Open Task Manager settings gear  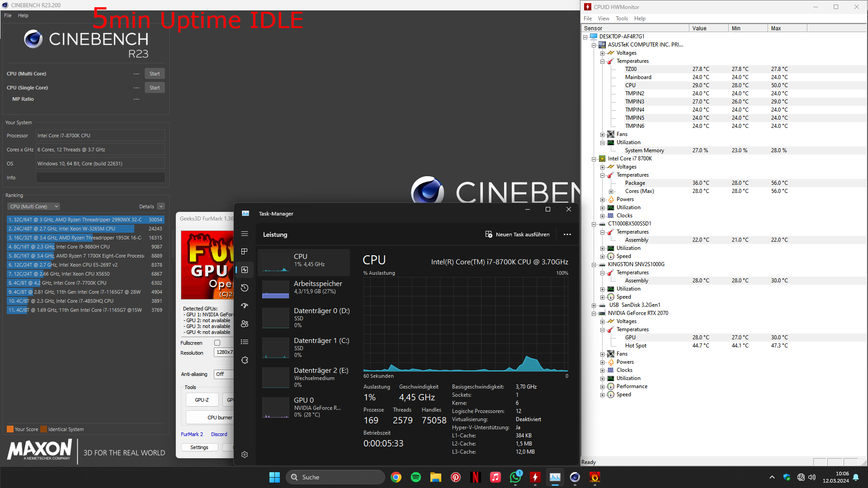tap(245, 455)
